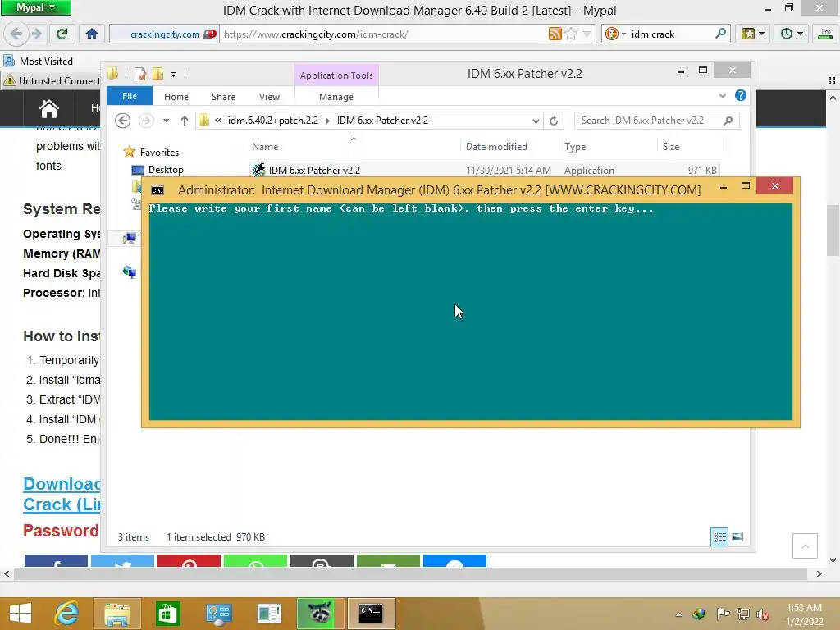Image resolution: width=840 pixels, height=630 pixels.
Task: Open the bookmarks menu toolbar button
Action: 753,34
